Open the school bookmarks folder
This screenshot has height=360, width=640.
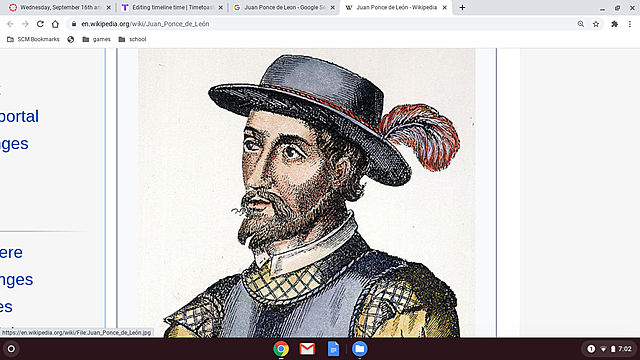pyautogui.click(x=132, y=39)
